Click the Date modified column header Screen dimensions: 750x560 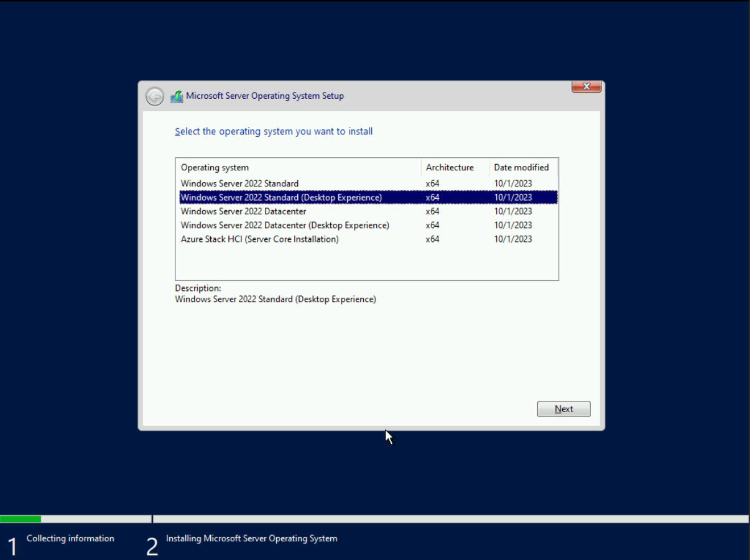point(524,167)
